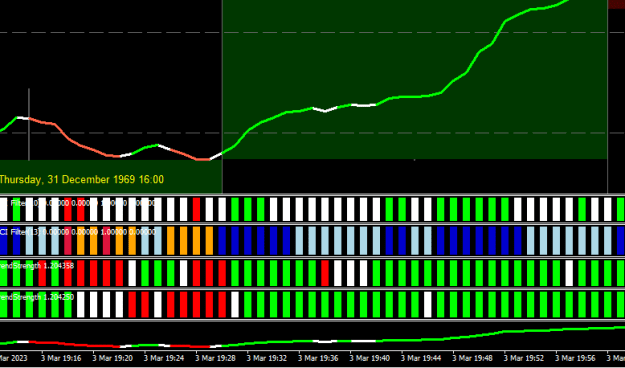Click the '3 Mar 19:44' time axis label
The image size is (625, 368).
[x=421, y=358]
